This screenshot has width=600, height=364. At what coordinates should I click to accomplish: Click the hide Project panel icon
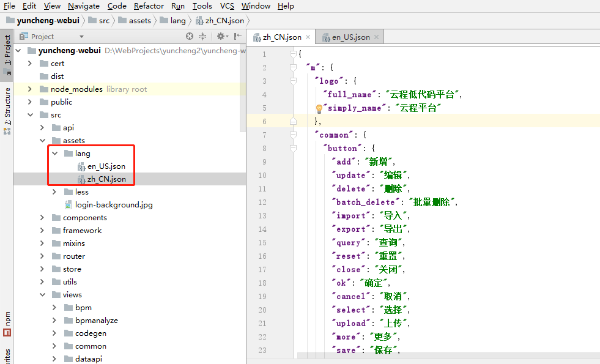click(238, 36)
